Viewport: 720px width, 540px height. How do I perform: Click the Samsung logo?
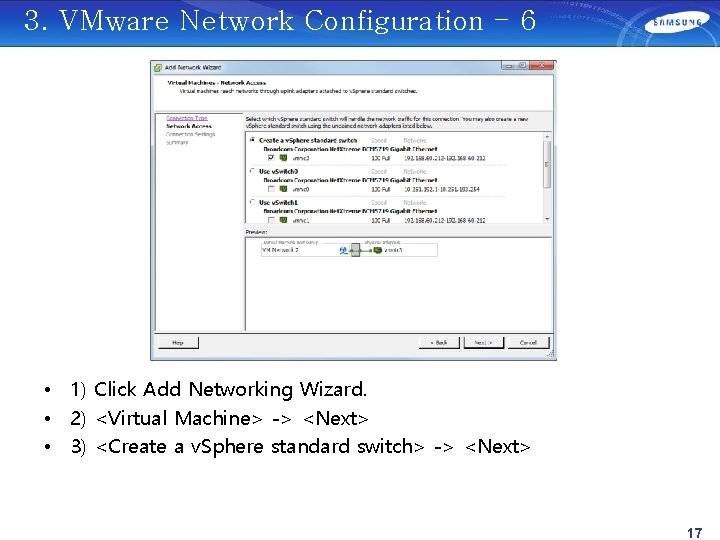(x=677, y=23)
